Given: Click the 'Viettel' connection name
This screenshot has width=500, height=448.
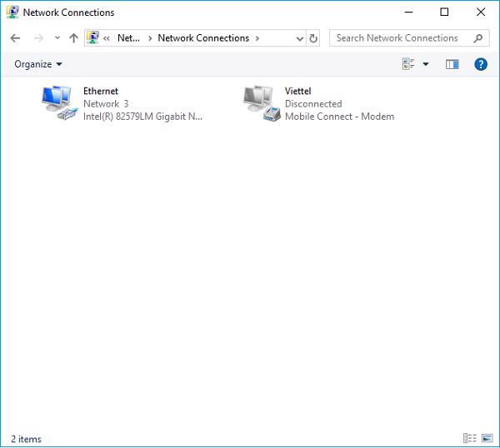Looking at the screenshot, I should click(x=297, y=91).
